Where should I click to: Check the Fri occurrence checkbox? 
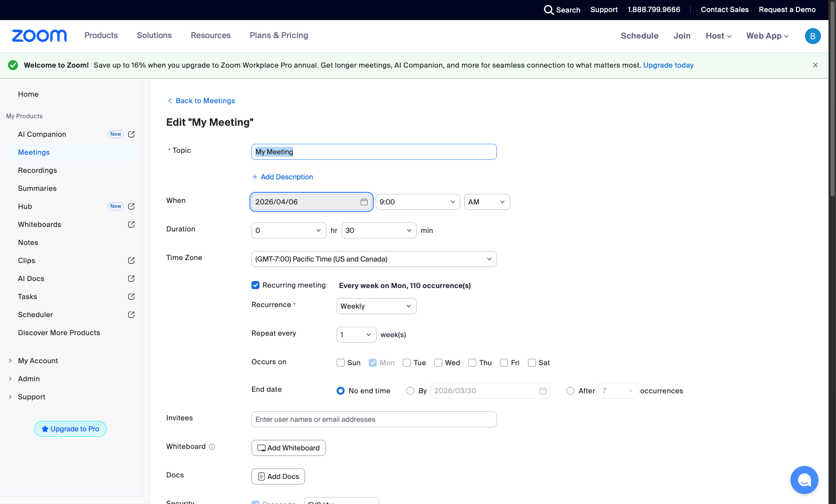(504, 363)
